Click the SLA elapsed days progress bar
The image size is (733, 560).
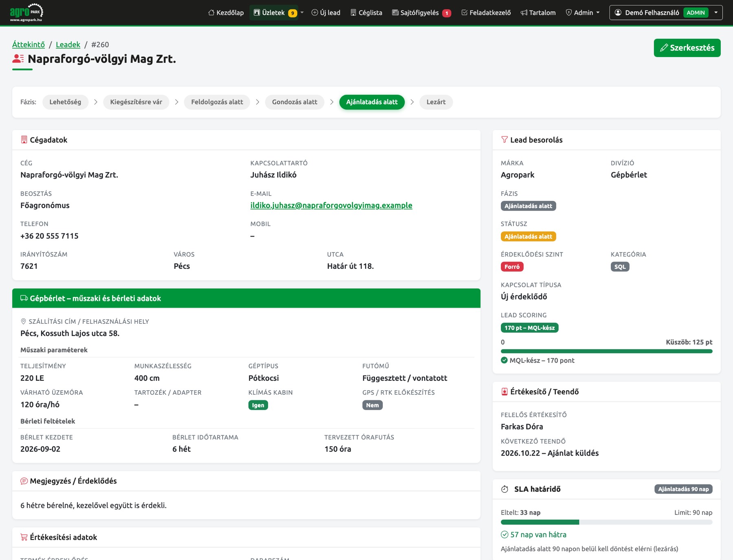click(x=606, y=522)
